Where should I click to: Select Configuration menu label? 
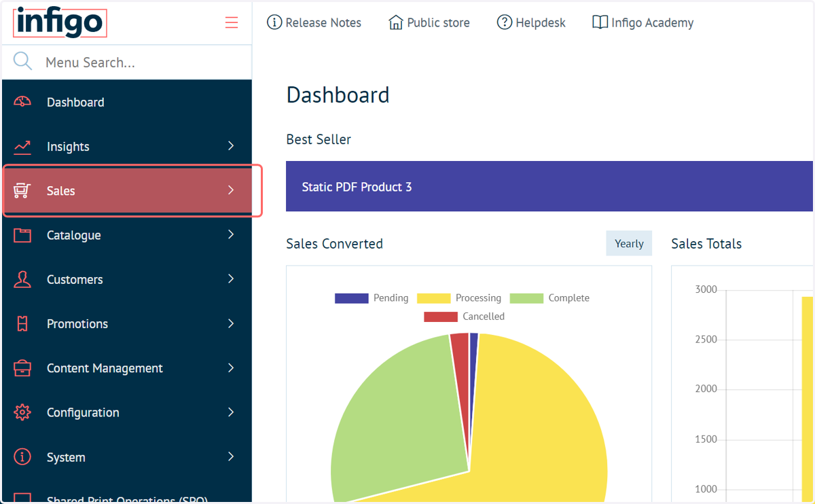[83, 412]
